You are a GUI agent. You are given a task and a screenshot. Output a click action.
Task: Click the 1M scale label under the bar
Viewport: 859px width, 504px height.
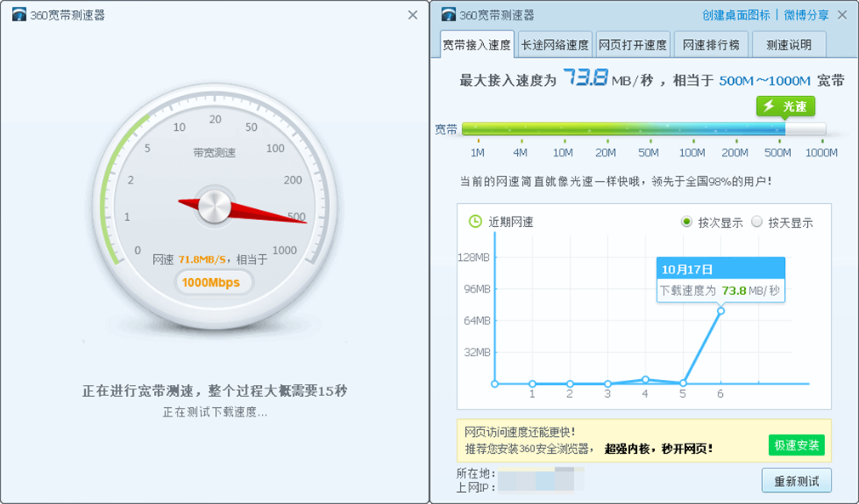(478, 153)
